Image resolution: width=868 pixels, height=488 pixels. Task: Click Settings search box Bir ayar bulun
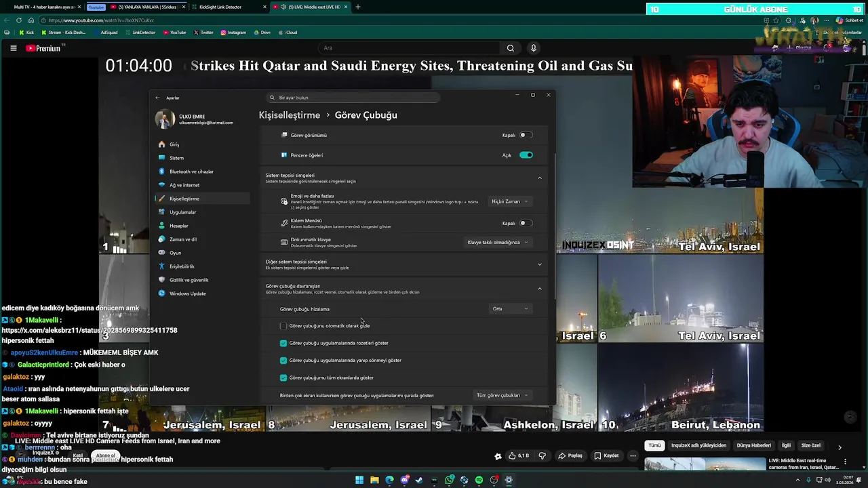coord(353,98)
